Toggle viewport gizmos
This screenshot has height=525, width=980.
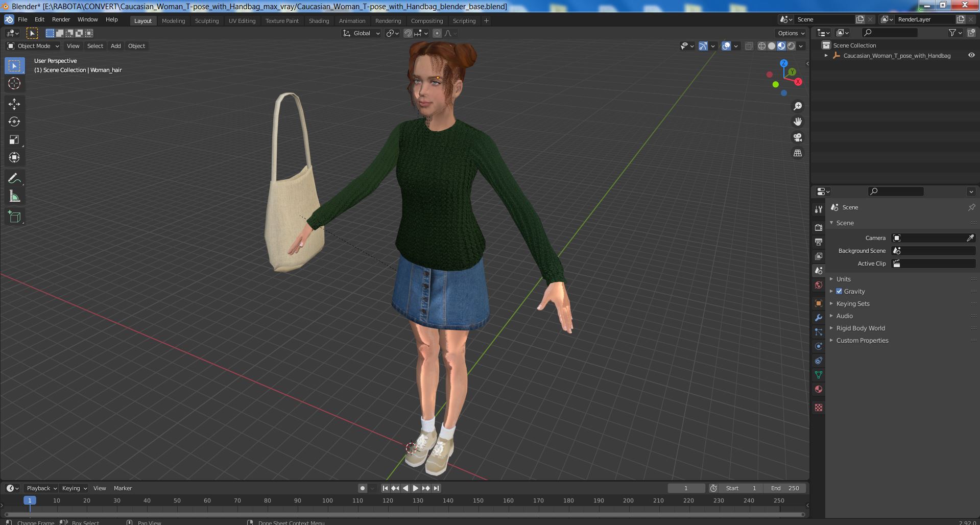pyautogui.click(x=703, y=46)
